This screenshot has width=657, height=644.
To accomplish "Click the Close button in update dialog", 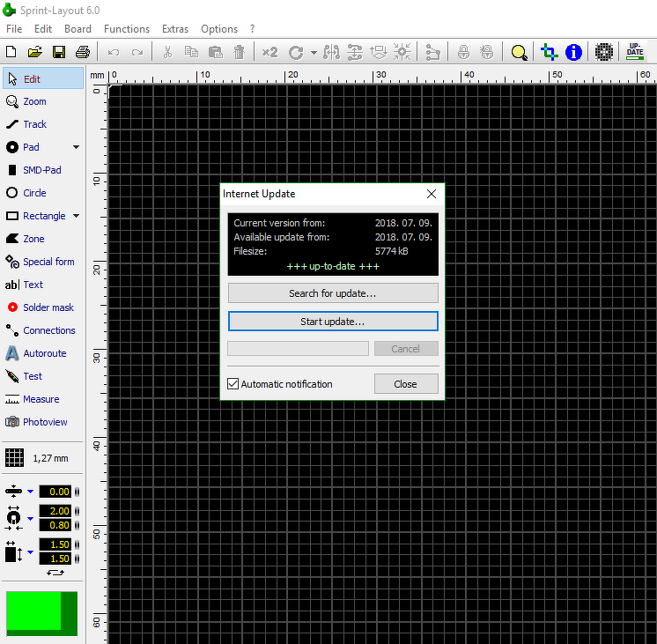I will [406, 383].
